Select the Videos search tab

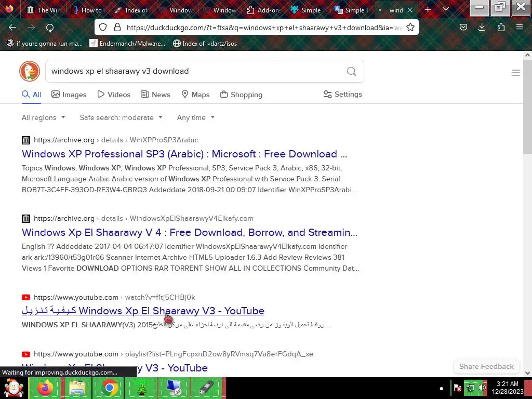[114, 95]
